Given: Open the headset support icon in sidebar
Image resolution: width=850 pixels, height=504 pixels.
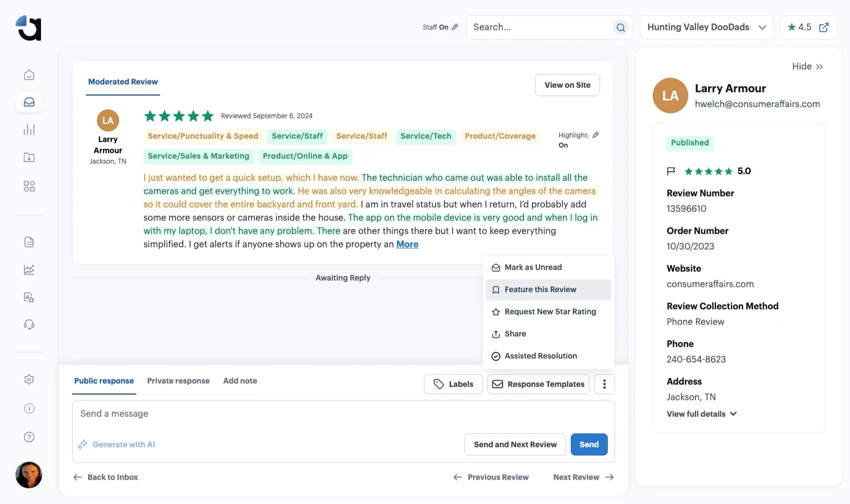Looking at the screenshot, I should (x=29, y=325).
